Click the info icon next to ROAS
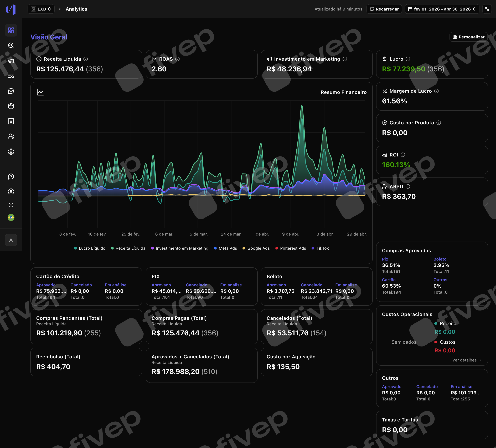The height and width of the screenshot is (448, 496). pos(177,59)
